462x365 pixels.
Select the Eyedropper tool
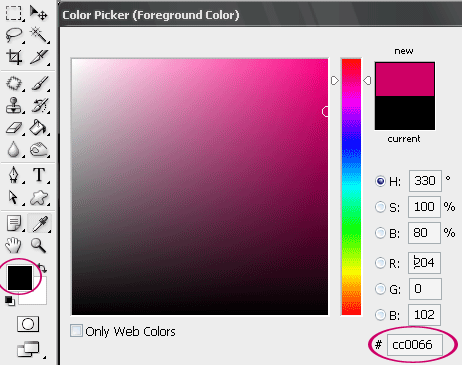click(x=39, y=223)
